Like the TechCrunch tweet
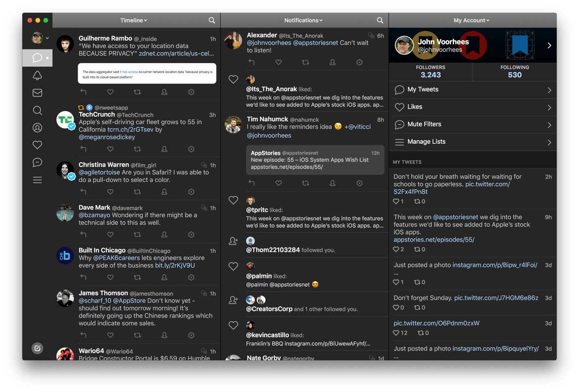Screen dimensions: 579x392 tap(110, 149)
